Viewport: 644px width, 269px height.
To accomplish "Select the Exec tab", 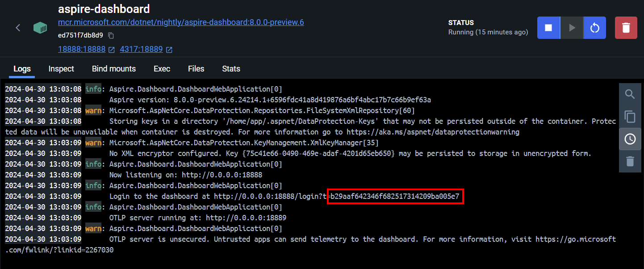I will (162, 69).
